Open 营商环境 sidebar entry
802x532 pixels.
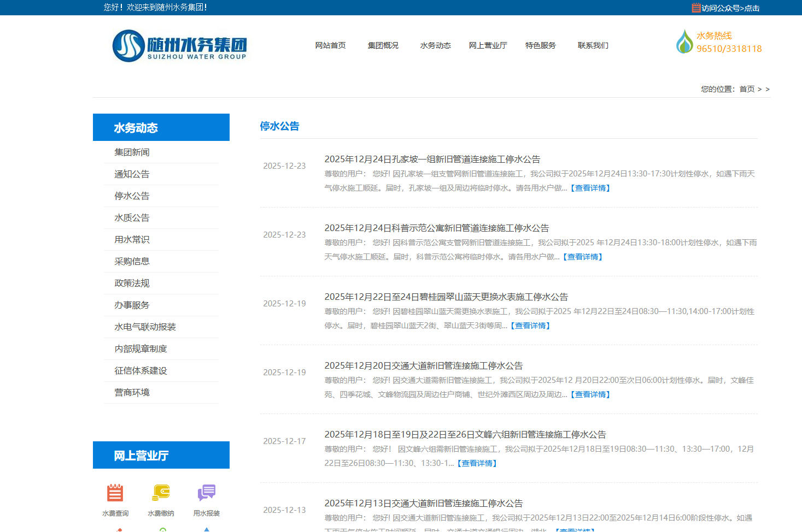tap(132, 393)
